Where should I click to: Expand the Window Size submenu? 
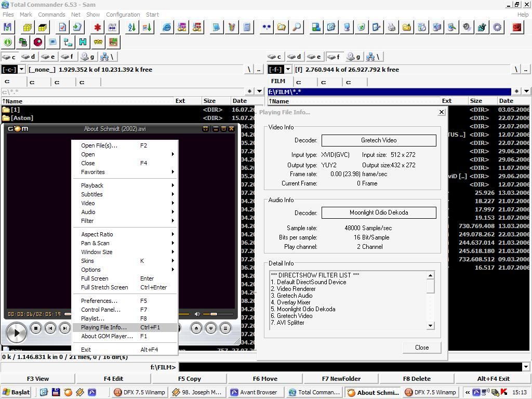tap(125, 252)
